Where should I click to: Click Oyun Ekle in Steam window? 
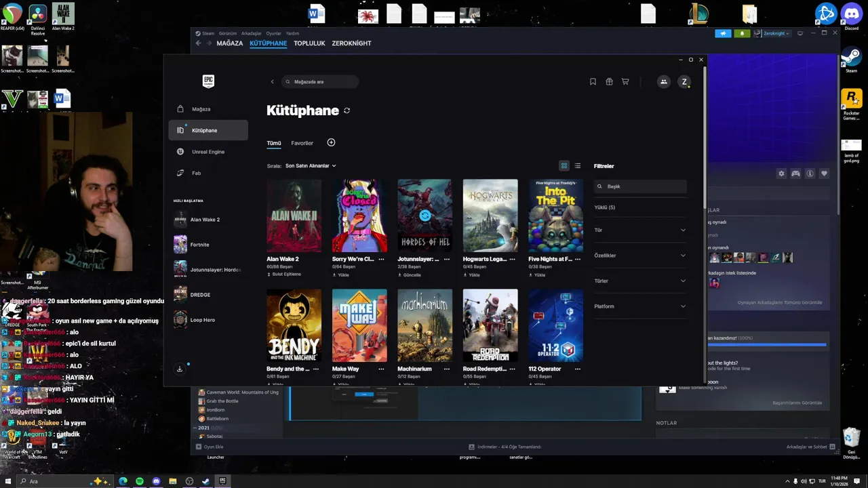point(210,447)
